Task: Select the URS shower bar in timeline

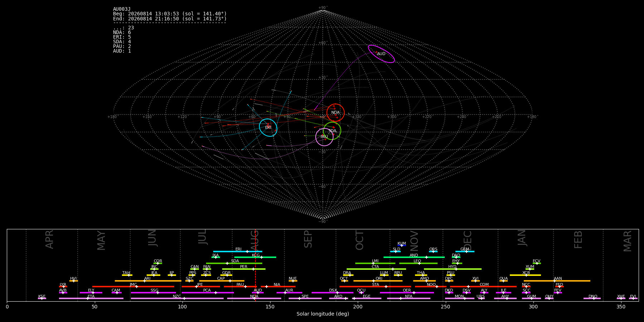Action: tap(481, 298)
